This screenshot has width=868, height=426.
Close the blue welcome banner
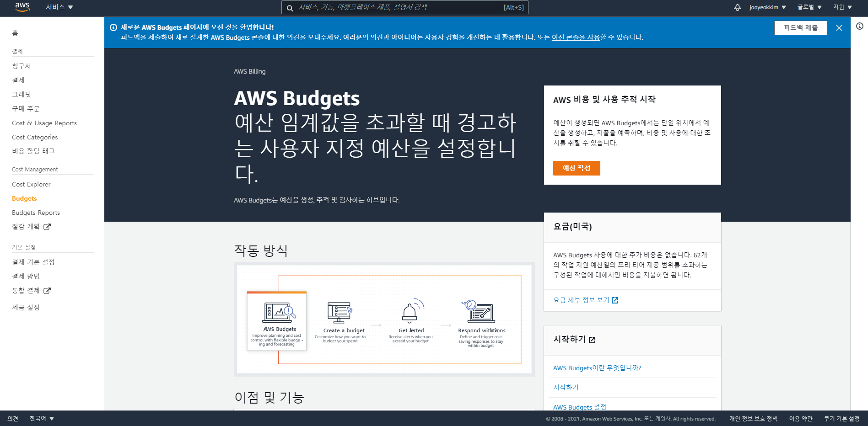pyautogui.click(x=839, y=28)
